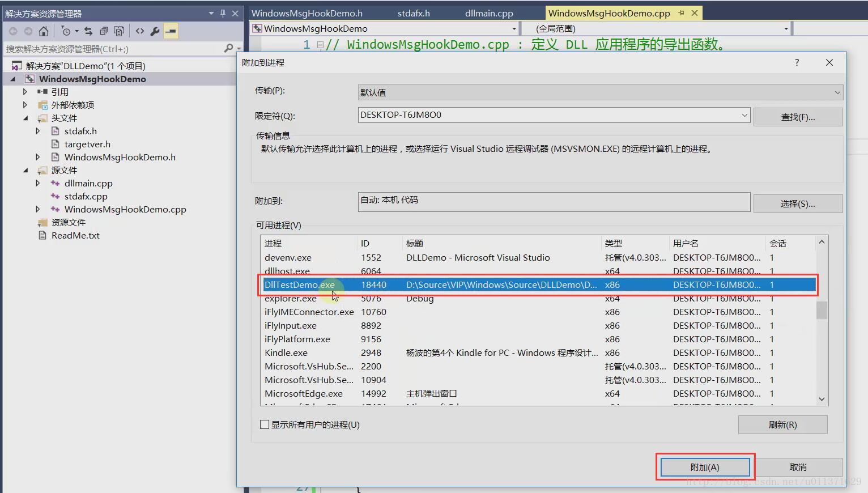The image size is (868, 493).
Task: Sort by 用户名 column header
Action: point(717,243)
